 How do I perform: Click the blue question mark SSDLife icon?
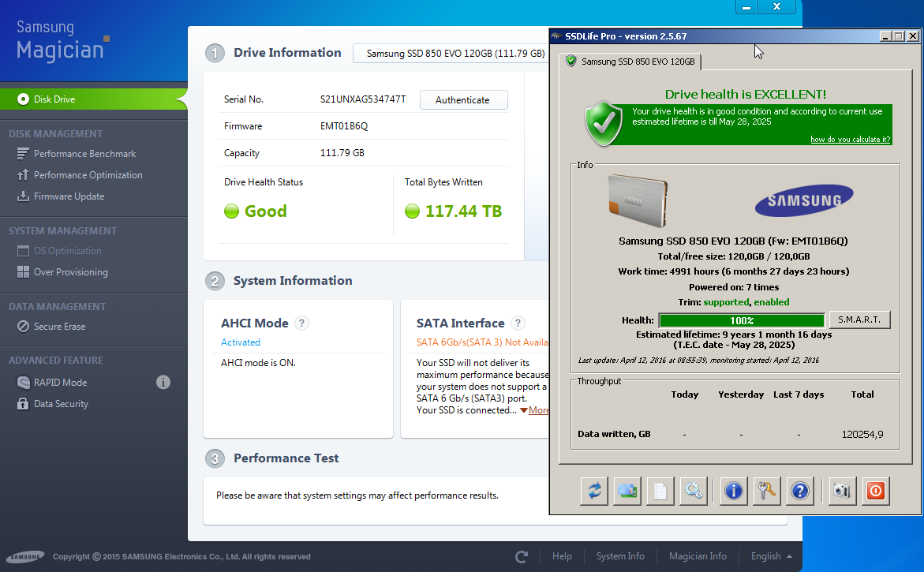click(x=799, y=491)
